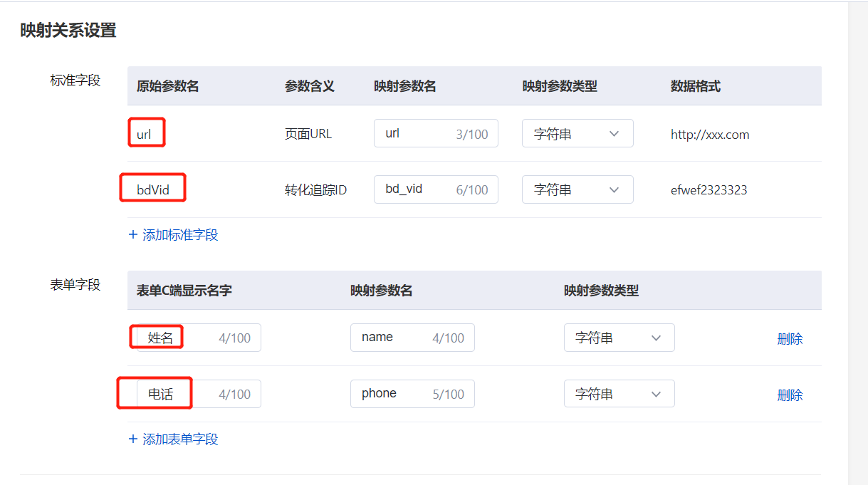This screenshot has height=485, width=868.
Task: Add a new form field via 添加表单字段
Action: click(x=180, y=439)
